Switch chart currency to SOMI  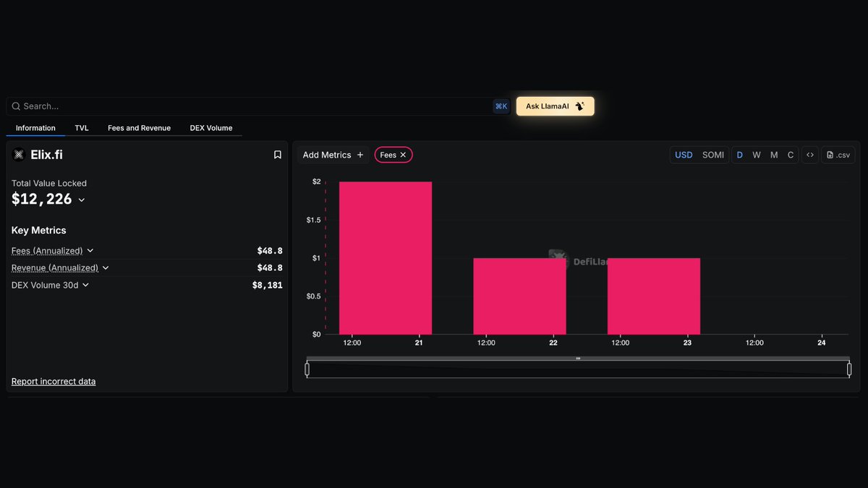pyautogui.click(x=713, y=155)
